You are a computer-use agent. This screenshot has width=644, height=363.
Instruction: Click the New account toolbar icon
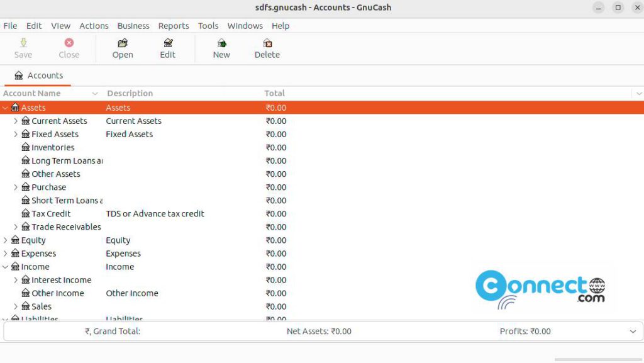(x=221, y=48)
